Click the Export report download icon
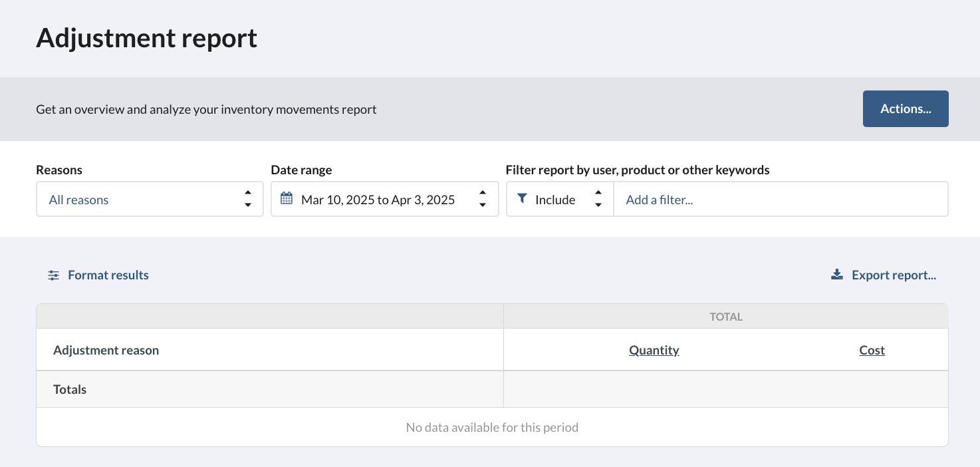 point(837,275)
